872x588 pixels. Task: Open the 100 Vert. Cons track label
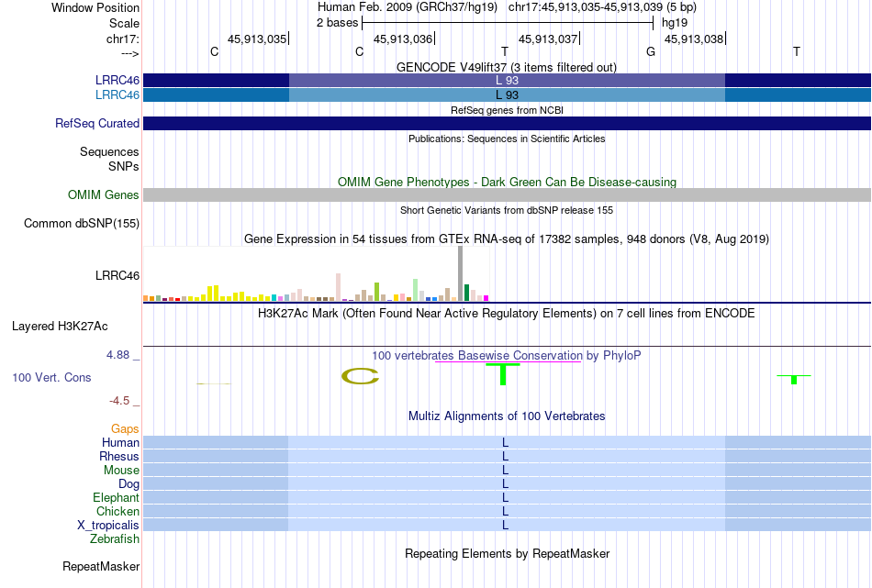coord(51,377)
